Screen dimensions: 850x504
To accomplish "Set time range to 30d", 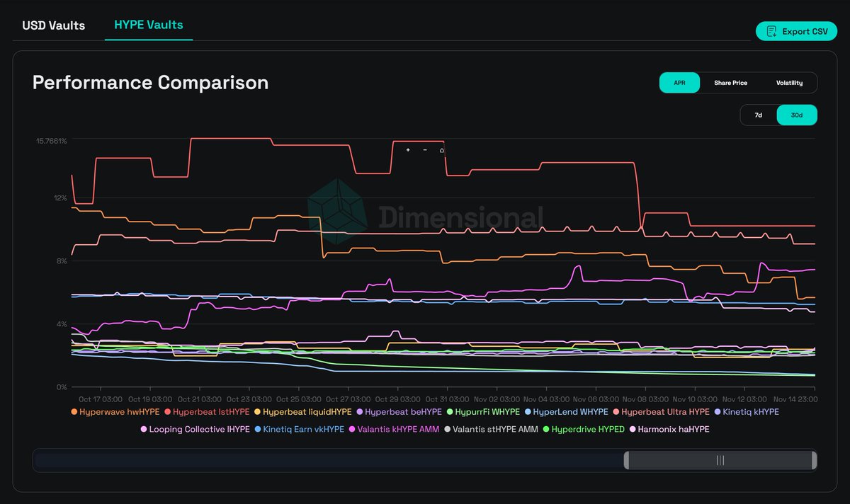I will 797,115.
